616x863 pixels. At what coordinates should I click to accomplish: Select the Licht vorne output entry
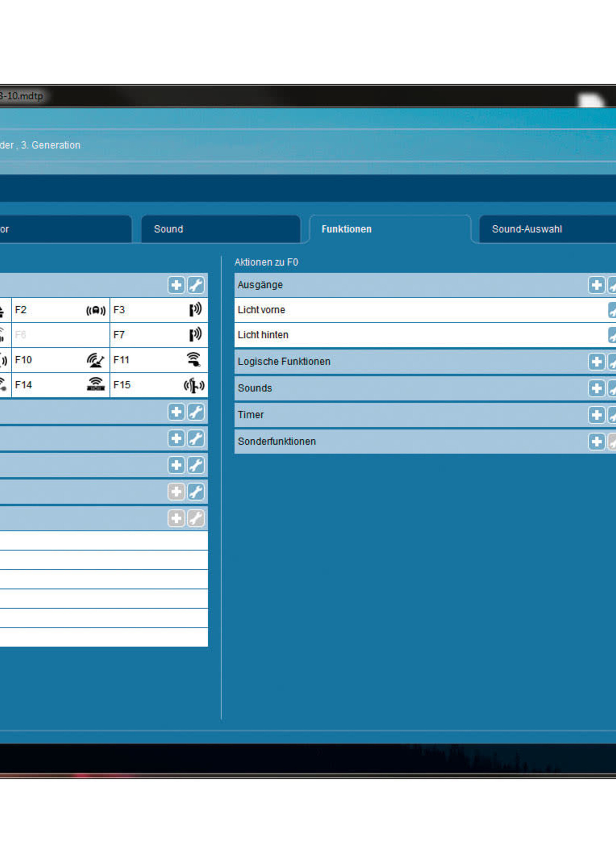(417, 310)
